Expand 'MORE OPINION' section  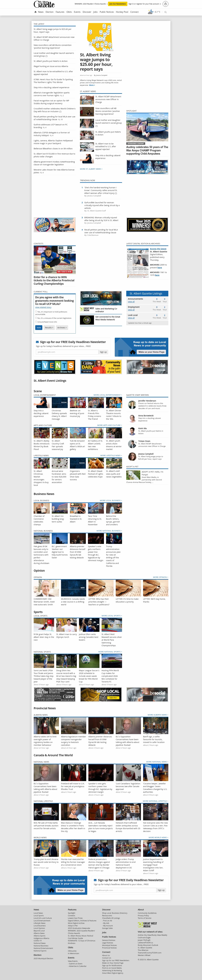160,577
